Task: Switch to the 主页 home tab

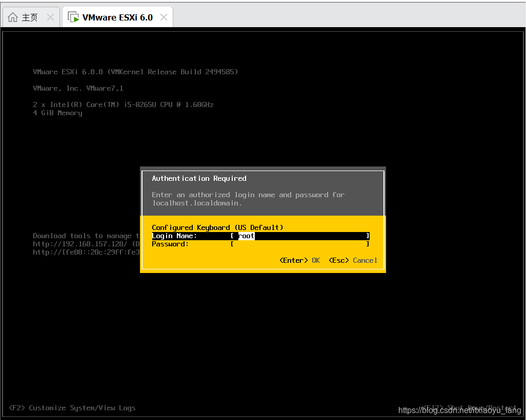Action: click(31, 17)
